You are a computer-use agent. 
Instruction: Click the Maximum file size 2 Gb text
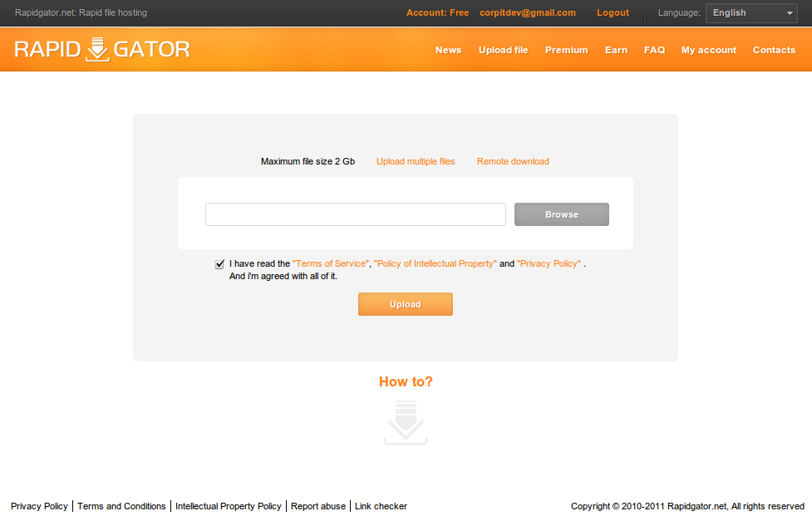tap(308, 161)
